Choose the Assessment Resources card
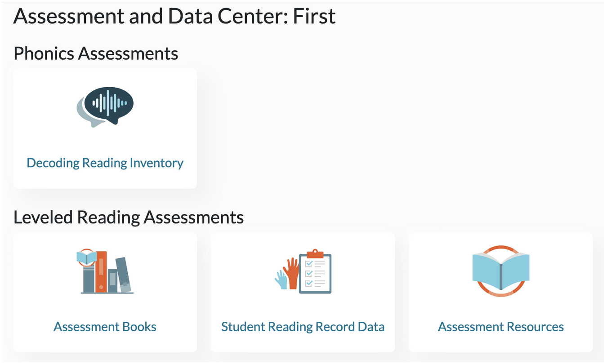607x364 pixels. [x=501, y=292]
